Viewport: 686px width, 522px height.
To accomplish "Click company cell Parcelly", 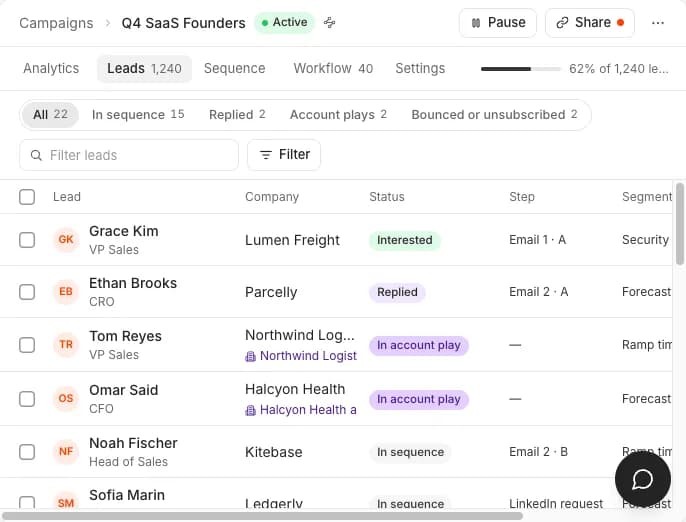I will (271, 292).
